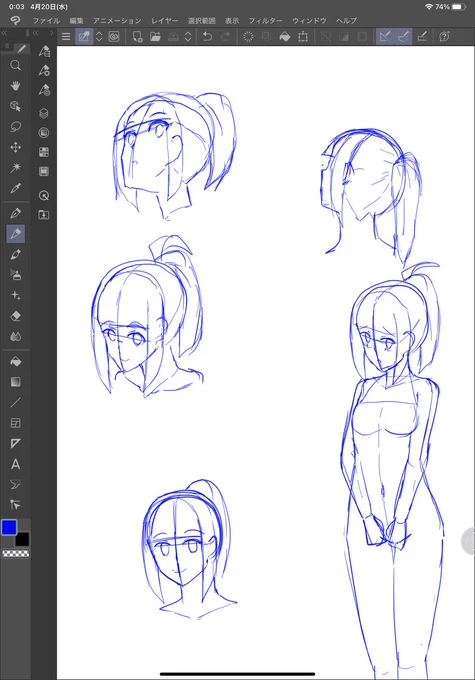The width and height of the screenshot is (475, 680).
Task: Click the Scale/Rotate transform icon
Action: point(303,36)
